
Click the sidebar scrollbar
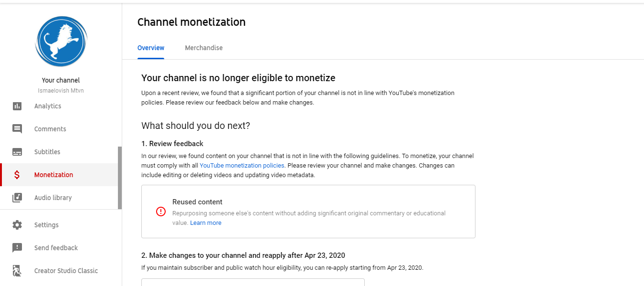click(x=120, y=178)
